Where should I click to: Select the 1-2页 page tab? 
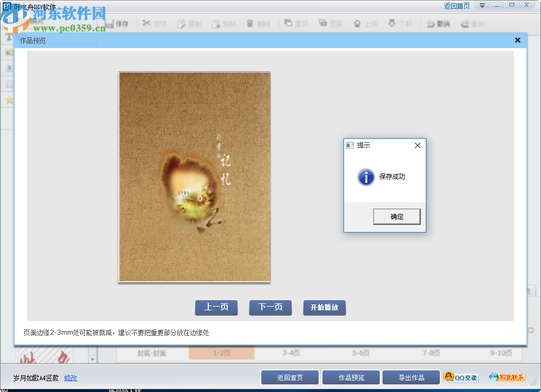coord(221,353)
